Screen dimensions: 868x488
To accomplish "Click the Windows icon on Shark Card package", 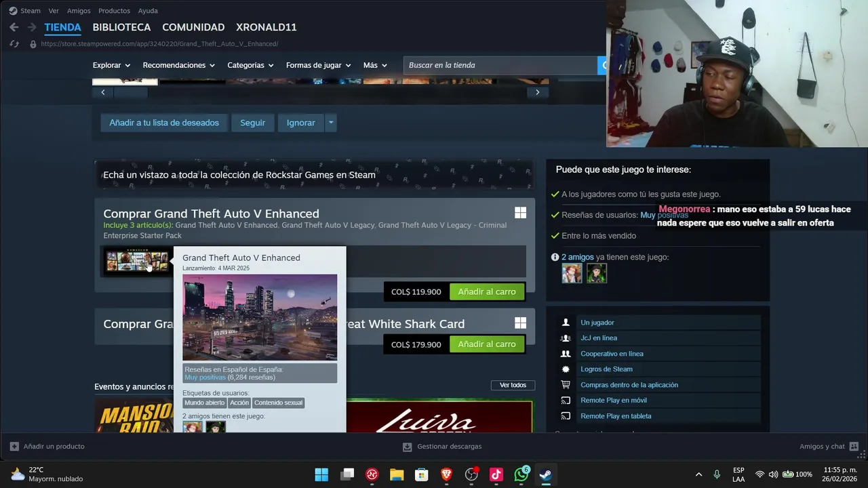I will click(520, 323).
